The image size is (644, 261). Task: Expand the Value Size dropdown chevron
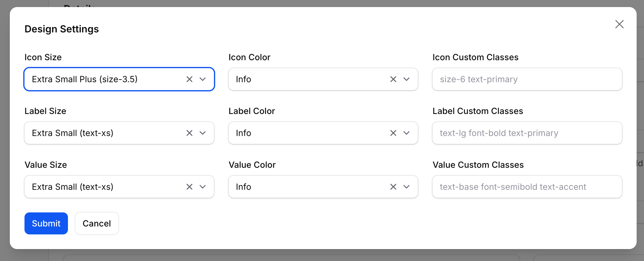(203, 187)
